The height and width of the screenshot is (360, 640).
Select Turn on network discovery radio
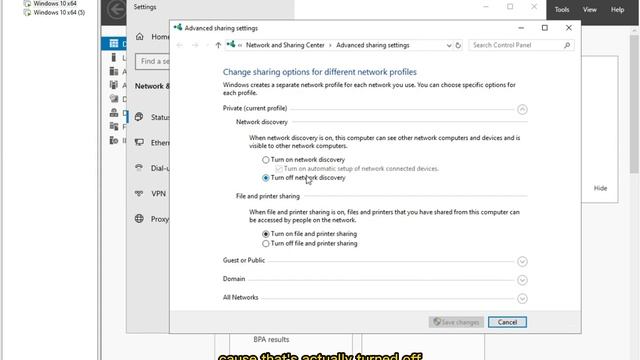pos(266,160)
